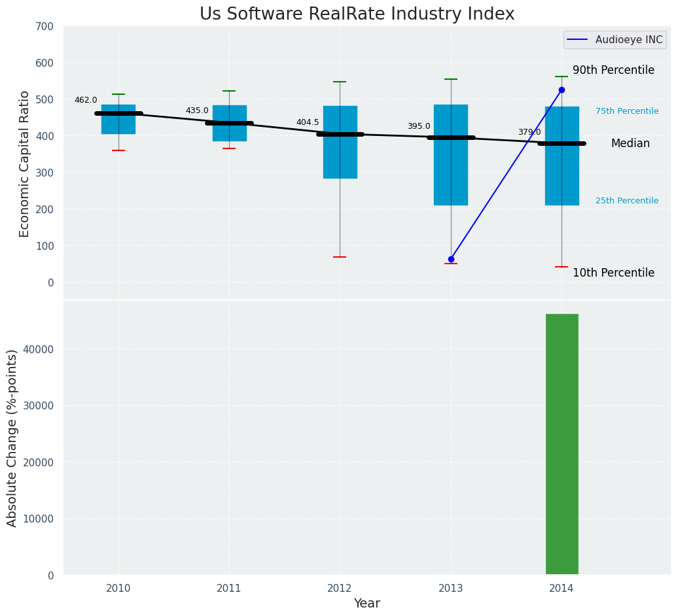Click the 2011 blue percentile box

229,133
